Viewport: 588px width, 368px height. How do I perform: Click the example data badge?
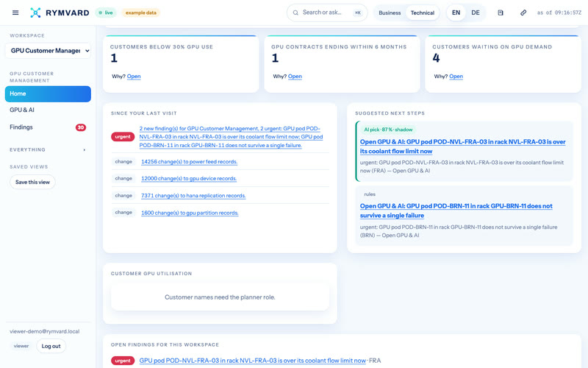pyautogui.click(x=140, y=13)
